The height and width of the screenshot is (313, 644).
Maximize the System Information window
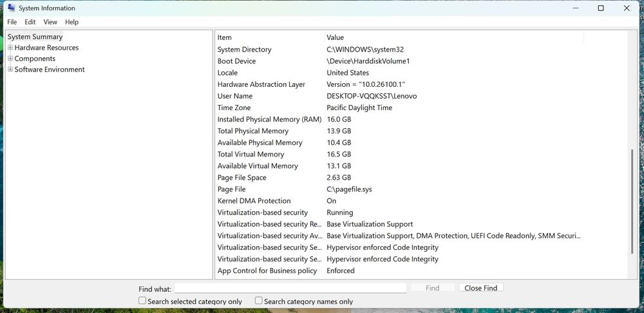pos(601,8)
